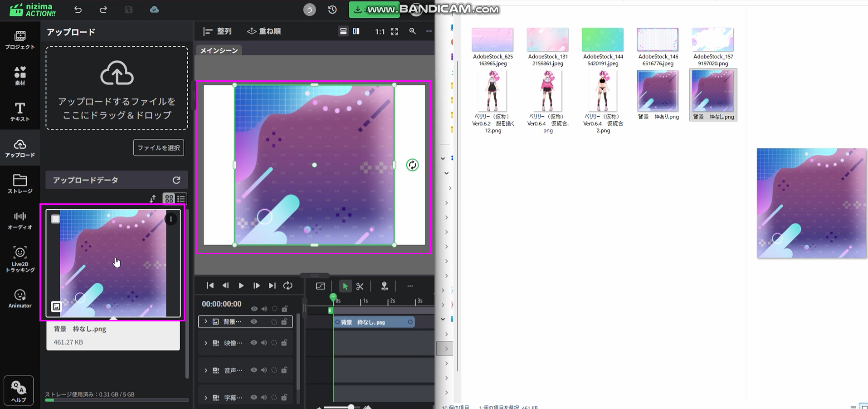This screenshot has height=409, width=868.
Task: Open the thumbnail three-dot options menu
Action: (171, 219)
